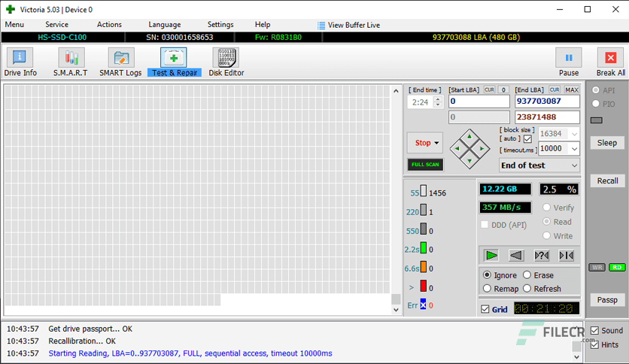Click the RD indicator

617,268
